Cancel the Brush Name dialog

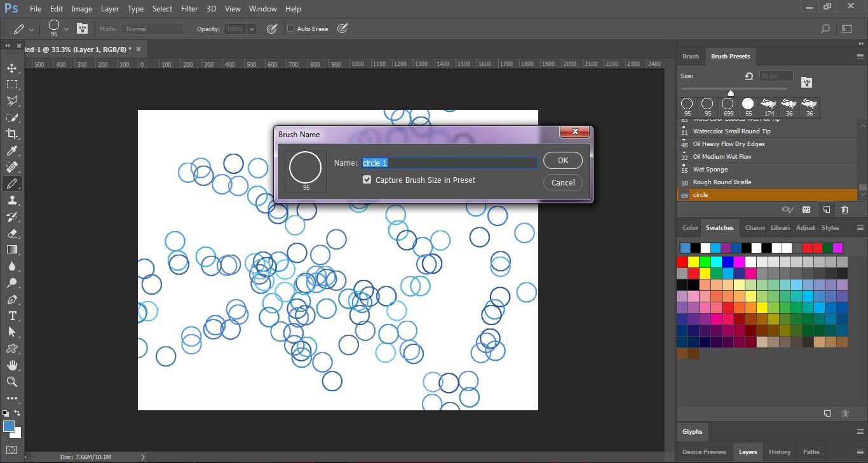coord(563,182)
